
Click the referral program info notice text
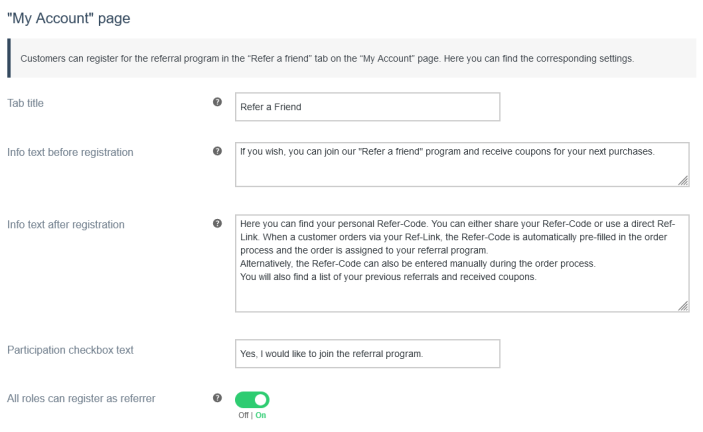326,59
